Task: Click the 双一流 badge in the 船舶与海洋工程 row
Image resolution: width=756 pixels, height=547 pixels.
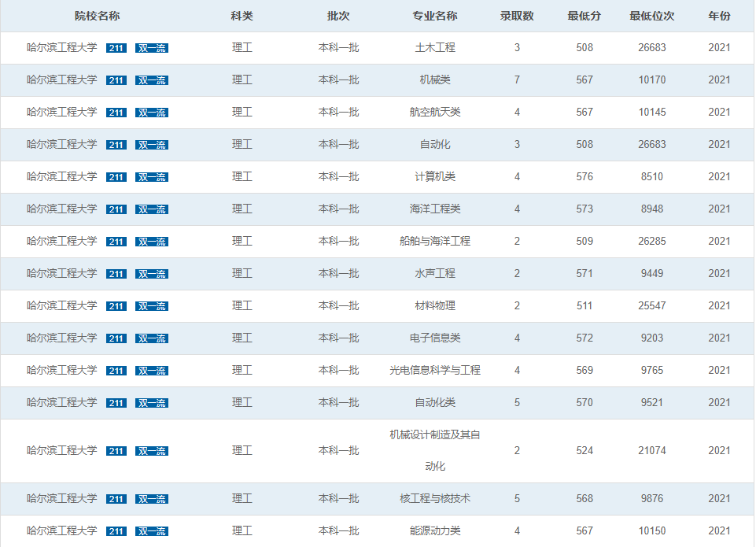Action: point(151,242)
